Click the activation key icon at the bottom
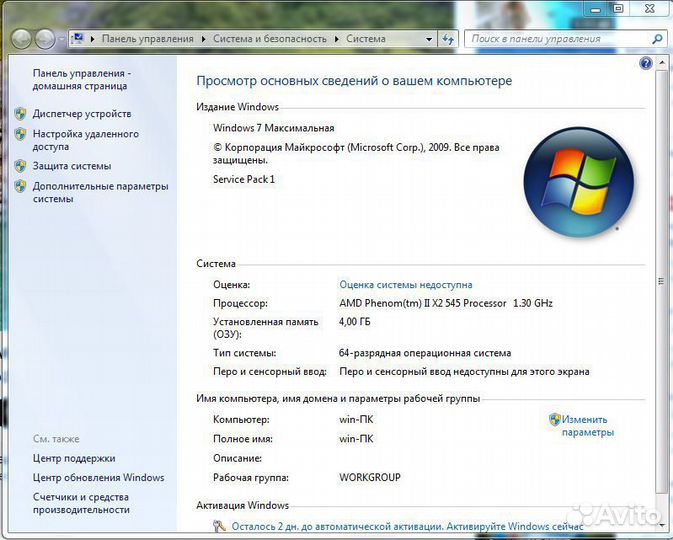Screen dimensions: 673x540 point(221,525)
